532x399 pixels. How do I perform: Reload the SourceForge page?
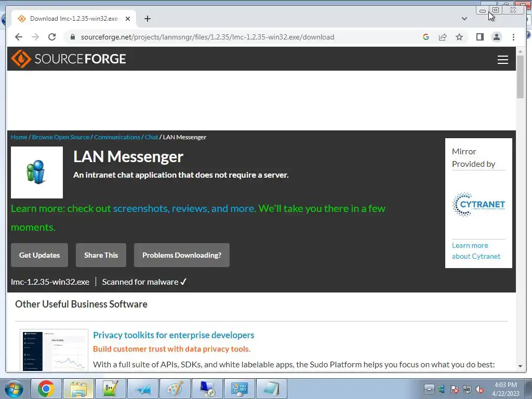pos(52,37)
